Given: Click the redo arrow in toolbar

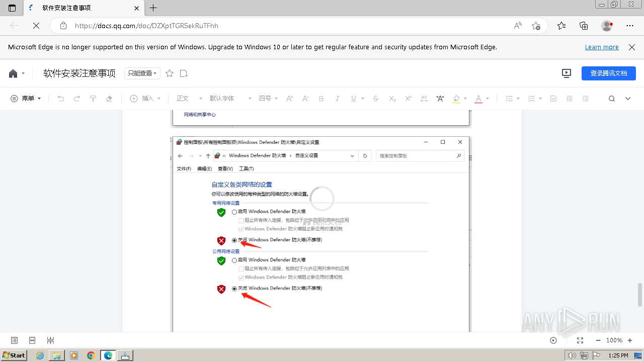Looking at the screenshot, I should point(77,99).
